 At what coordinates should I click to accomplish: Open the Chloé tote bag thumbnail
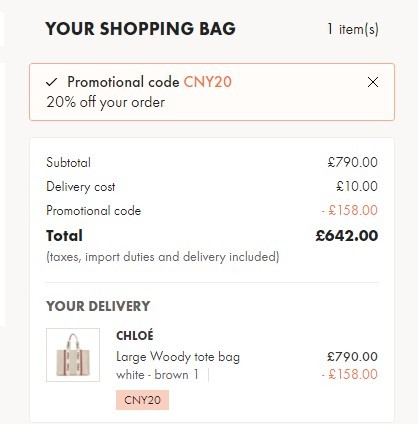(73, 355)
